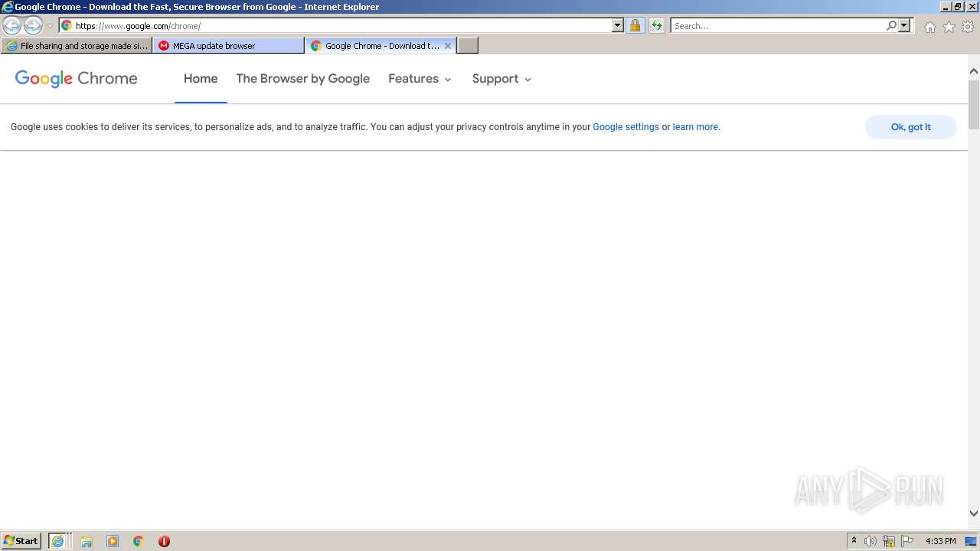
Task: Open the Opera taskbar icon
Action: (x=164, y=541)
